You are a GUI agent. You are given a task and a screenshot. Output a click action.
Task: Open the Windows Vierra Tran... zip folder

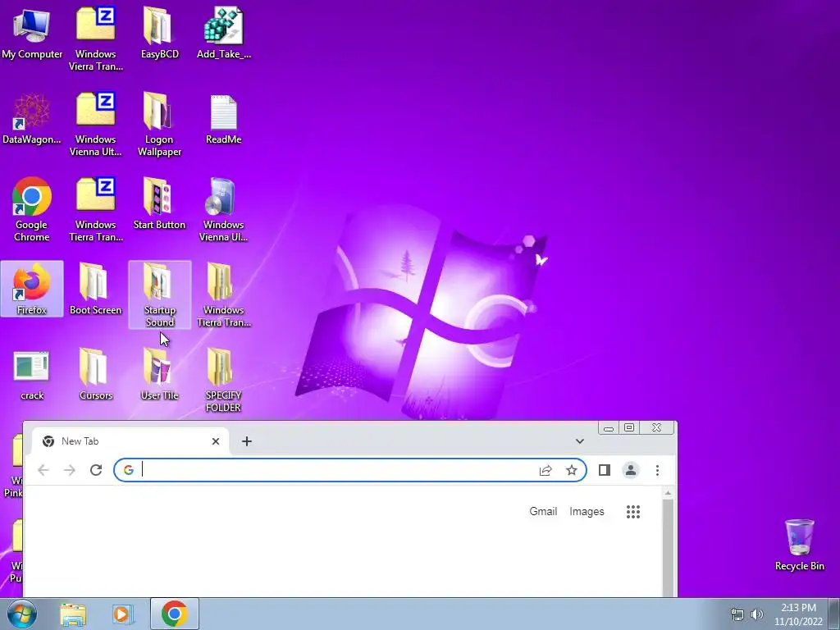coord(96,39)
